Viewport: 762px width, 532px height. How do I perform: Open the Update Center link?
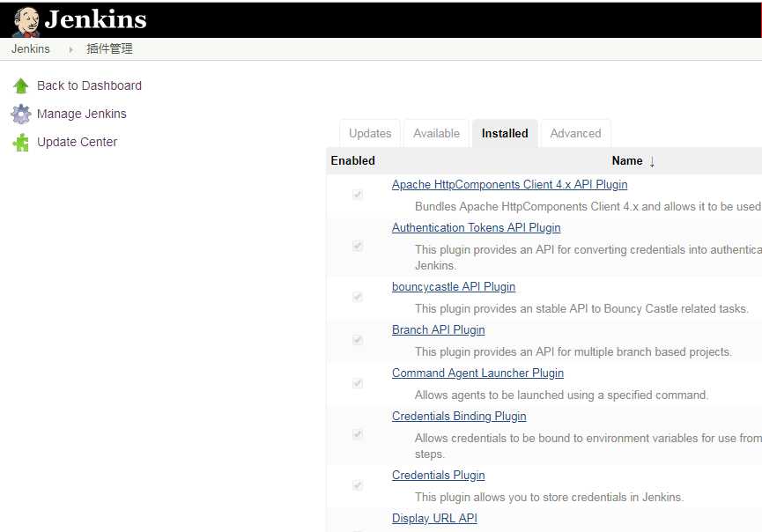[78, 142]
